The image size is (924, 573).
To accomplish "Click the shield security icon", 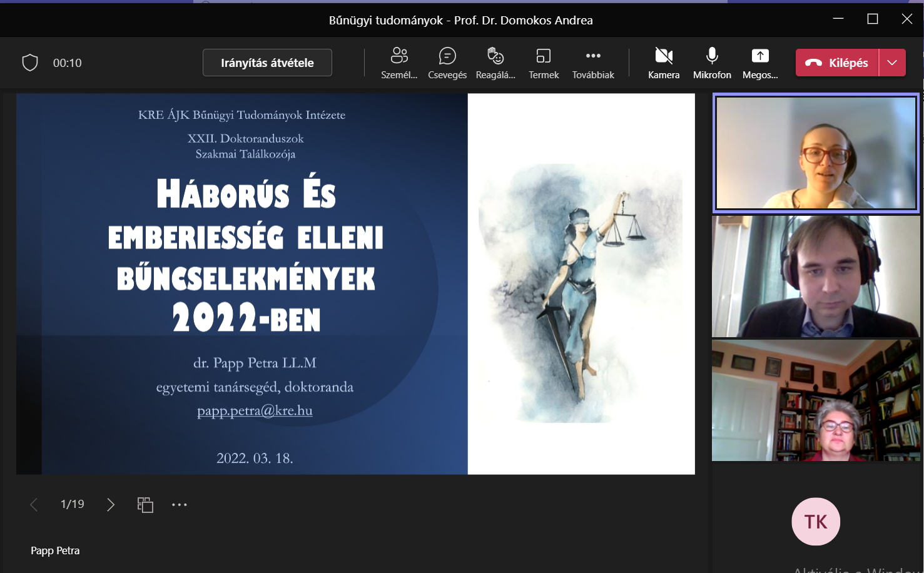I will pos(30,63).
